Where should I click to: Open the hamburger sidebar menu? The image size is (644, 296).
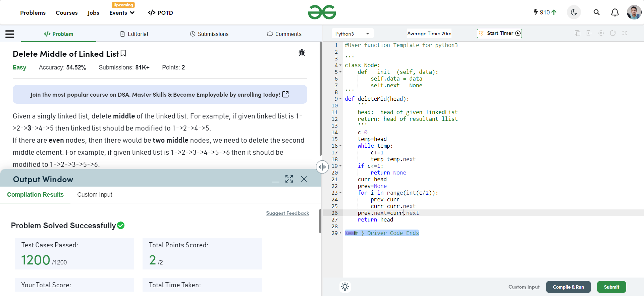coord(10,34)
